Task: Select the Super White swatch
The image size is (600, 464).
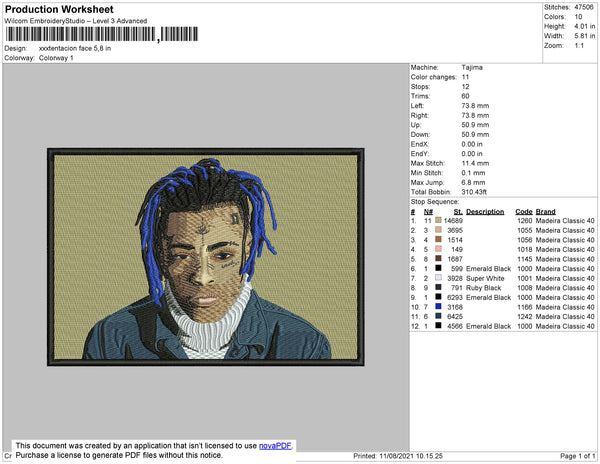Action: point(438,278)
